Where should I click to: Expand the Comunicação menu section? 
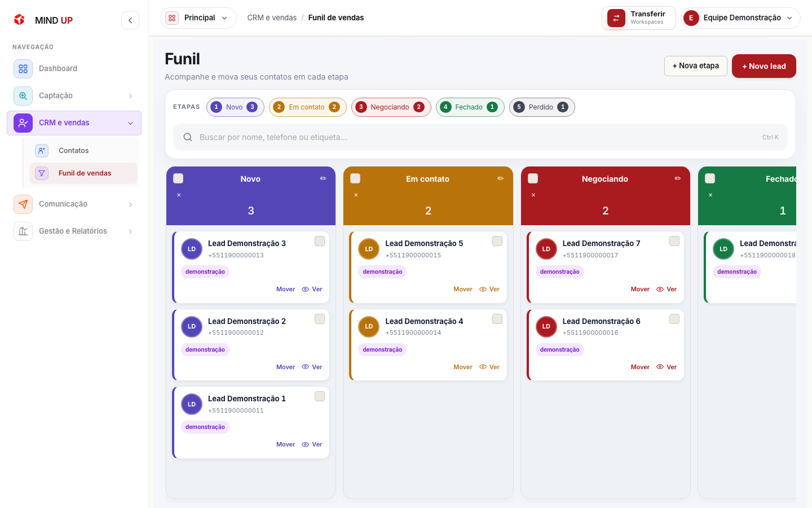tap(130, 204)
